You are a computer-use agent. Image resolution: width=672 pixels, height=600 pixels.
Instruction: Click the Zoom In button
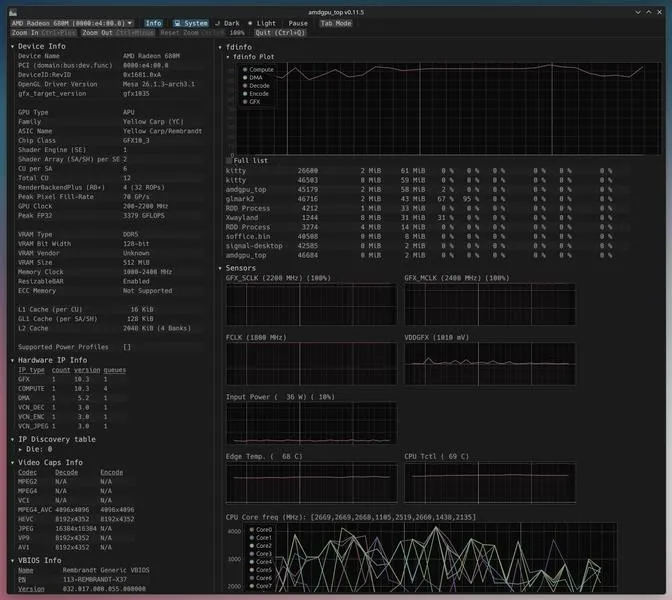coord(43,33)
